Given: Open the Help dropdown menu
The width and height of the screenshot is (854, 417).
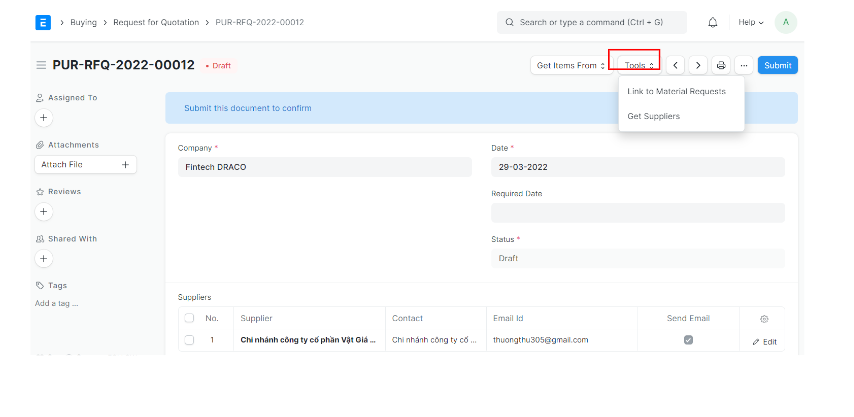Looking at the screenshot, I should coord(750,22).
